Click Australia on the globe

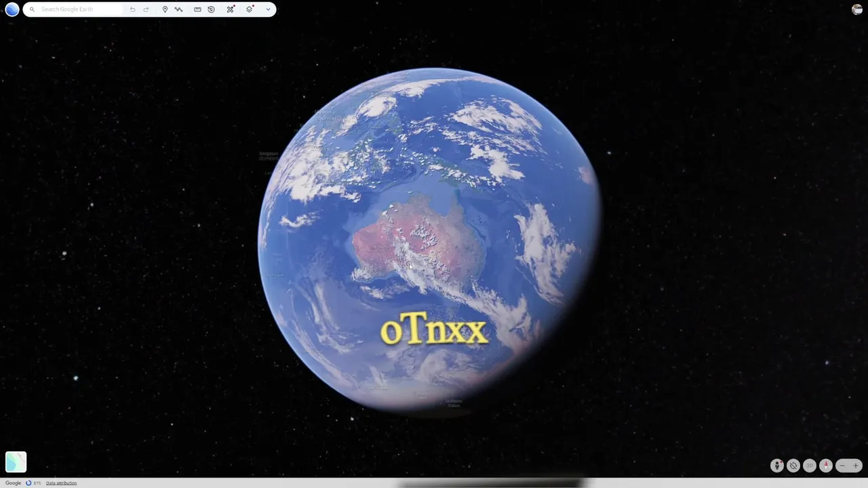[x=420, y=241]
